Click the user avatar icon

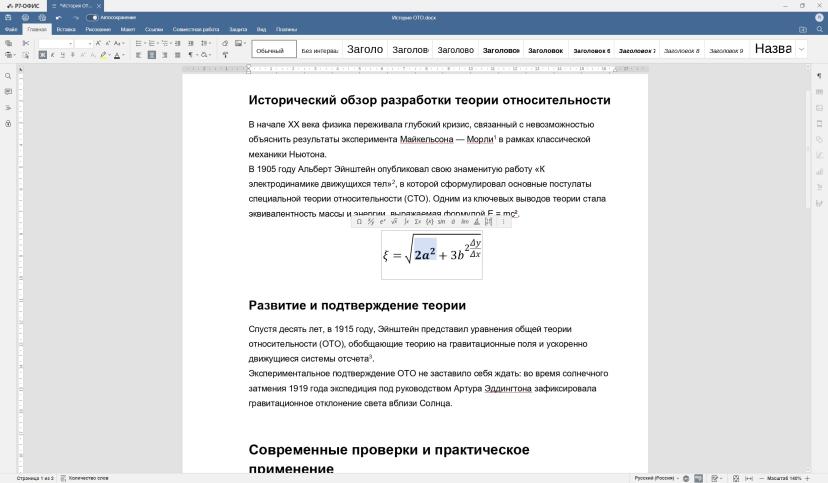click(820, 17)
